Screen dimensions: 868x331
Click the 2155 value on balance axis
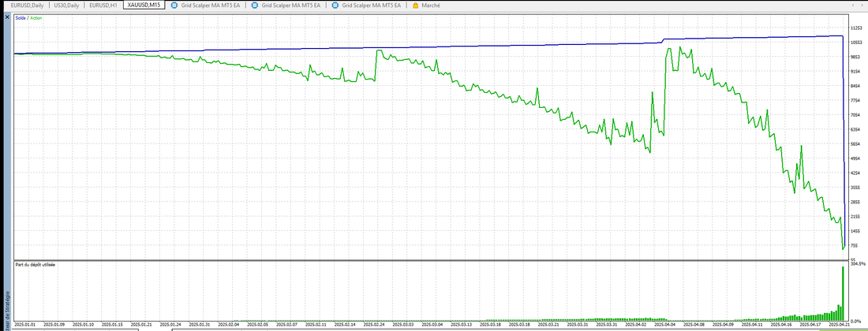tap(856, 217)
